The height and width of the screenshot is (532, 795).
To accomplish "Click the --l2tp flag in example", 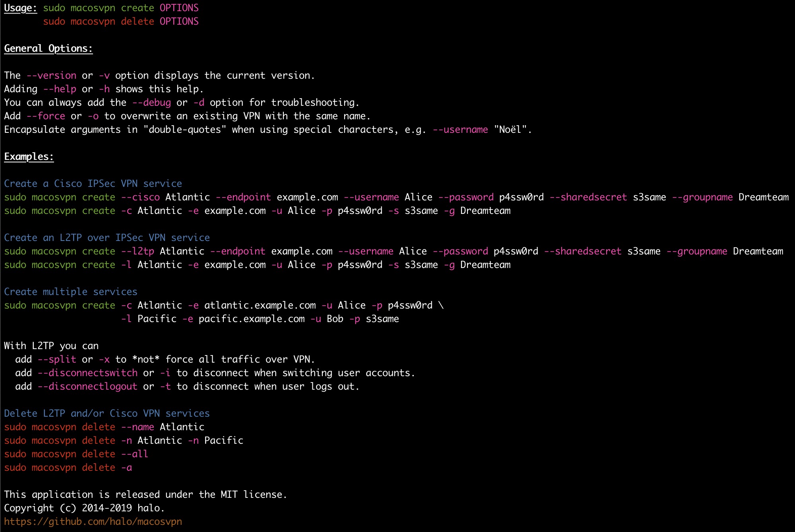I will tap(138, 251).
